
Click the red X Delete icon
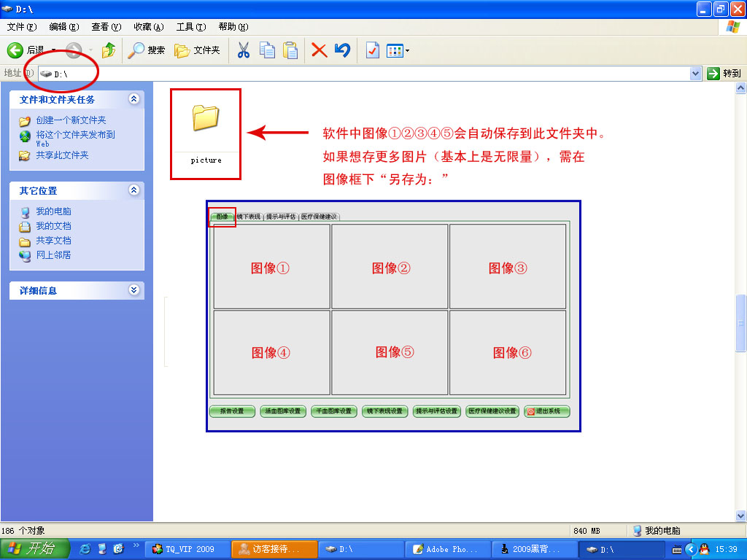(x=319, y=50)
